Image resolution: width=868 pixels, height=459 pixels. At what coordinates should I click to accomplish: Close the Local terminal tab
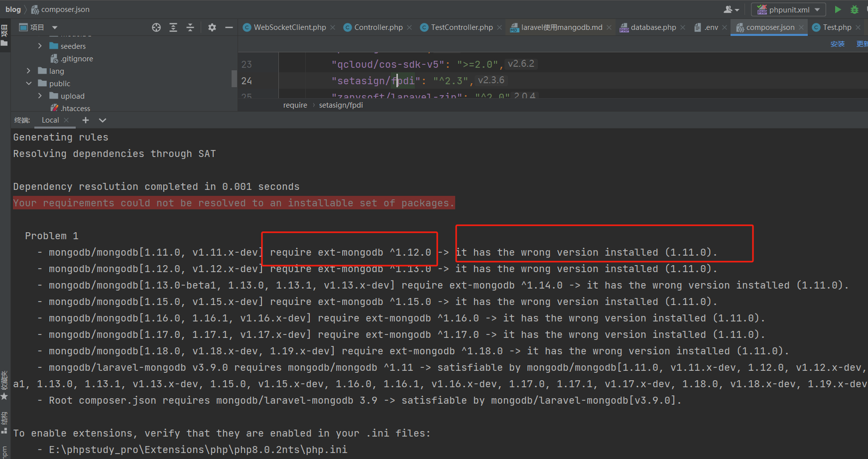pyautogui.click(x=66, y=120)
